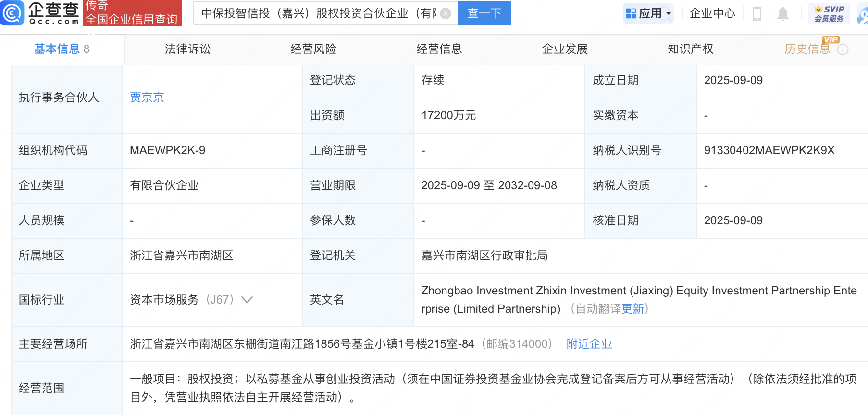868x415 pixels.
Task: Click the Qichacha logo icon
Action: coord(12,13)
